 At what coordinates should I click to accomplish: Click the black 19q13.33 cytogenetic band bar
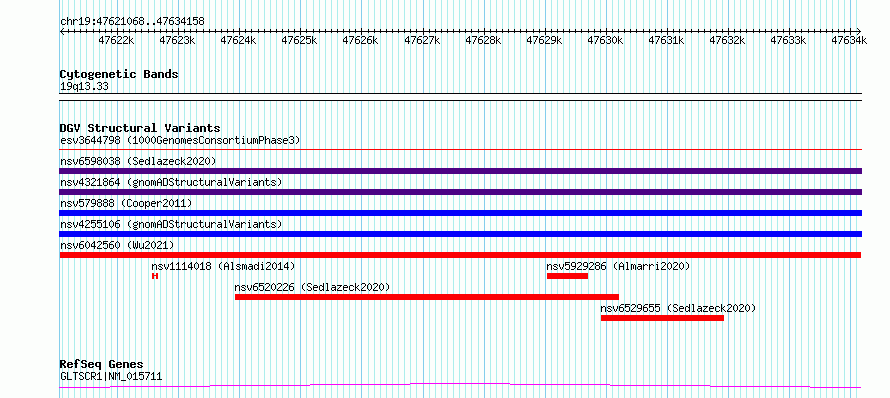pyautogui.click(x=460, y=97)
